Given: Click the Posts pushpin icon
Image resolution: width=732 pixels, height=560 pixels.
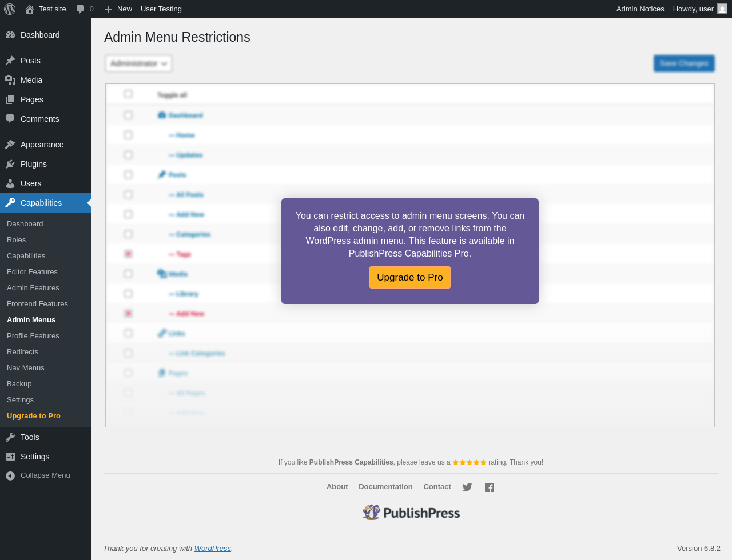Looking at the screenshot, I should [x=10, y=61].
